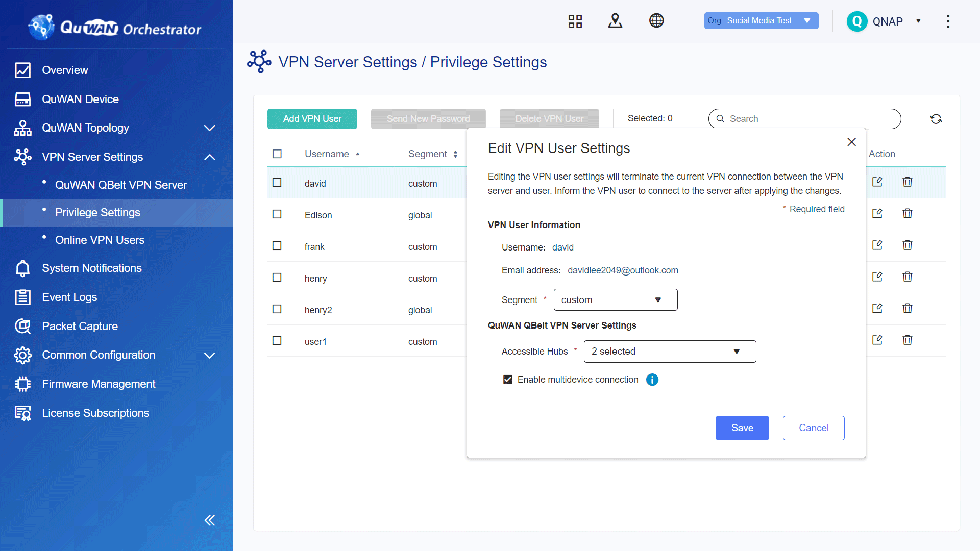Open the three-dot more options menu

[948, 21]
